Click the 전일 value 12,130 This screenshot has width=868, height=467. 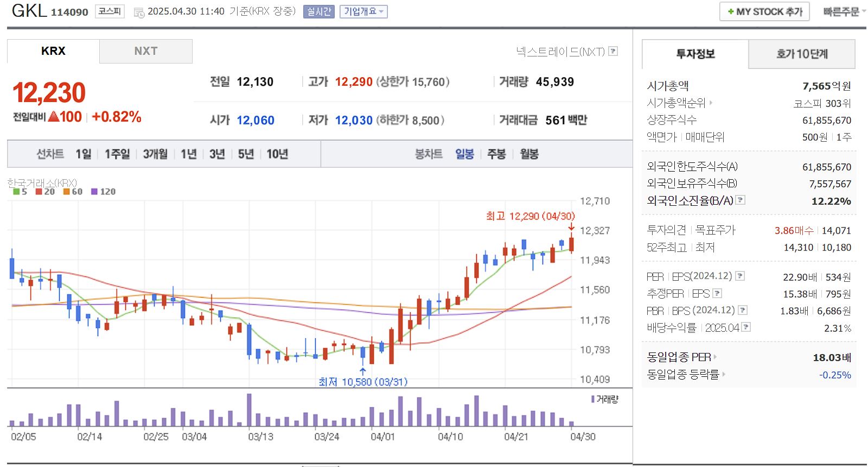coord(255,82)
